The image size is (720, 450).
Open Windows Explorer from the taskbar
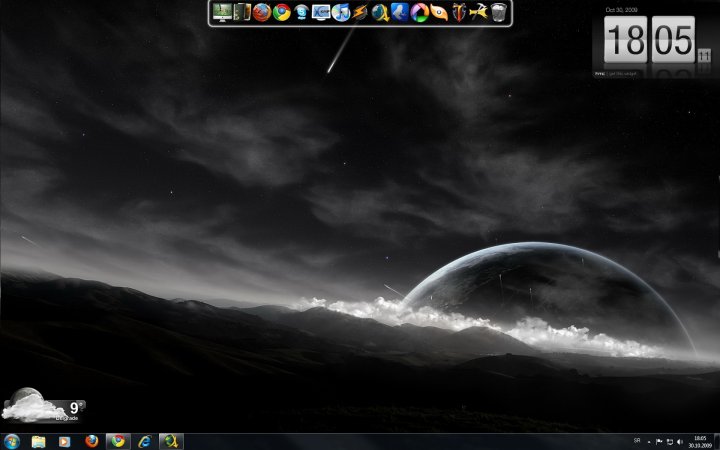click(x=39, y=442)
